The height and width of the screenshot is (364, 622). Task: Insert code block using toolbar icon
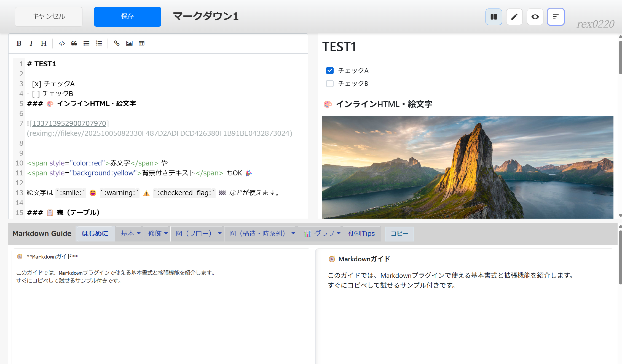click(62, 43)
